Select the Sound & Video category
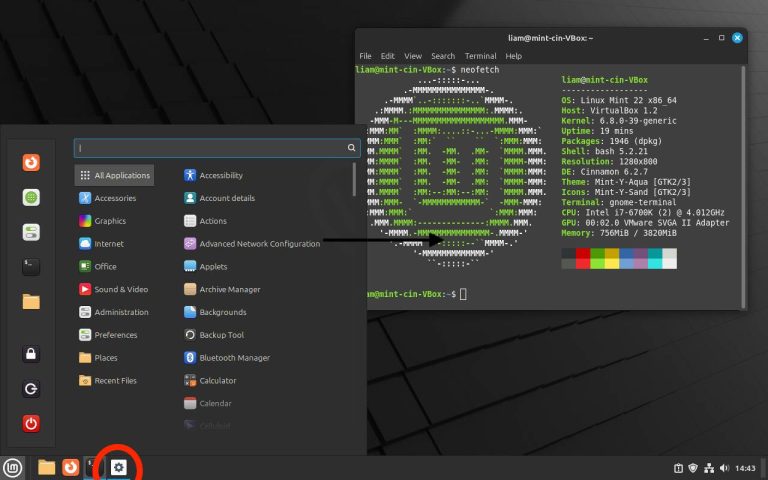This screenshot has width=768, height=480. [x=113, y=289]
